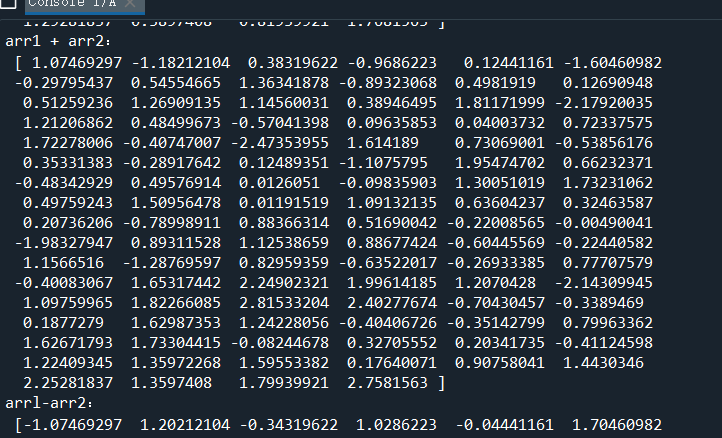Select the value 1.72278006
This screenshot has height=438, width=722.
click(x=68, y=143)
